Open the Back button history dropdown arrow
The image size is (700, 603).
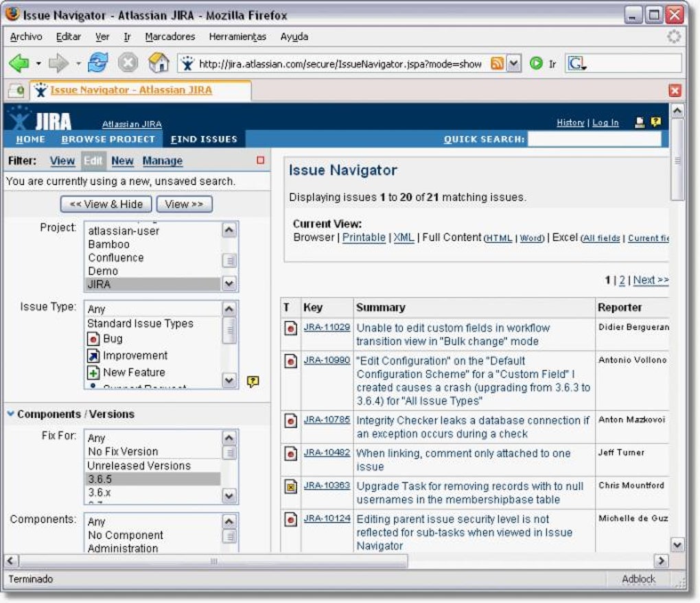(x=38, y=64)
